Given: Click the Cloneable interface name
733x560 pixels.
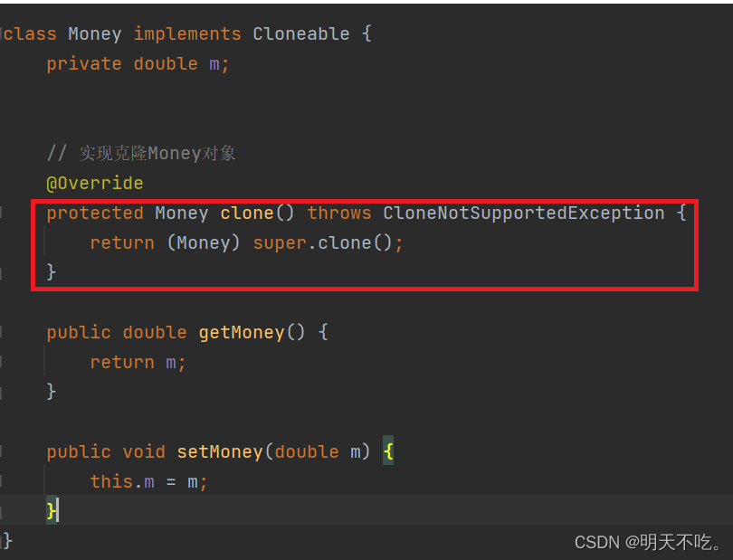Looking at the screenshot, I should [x=301, y=33].
